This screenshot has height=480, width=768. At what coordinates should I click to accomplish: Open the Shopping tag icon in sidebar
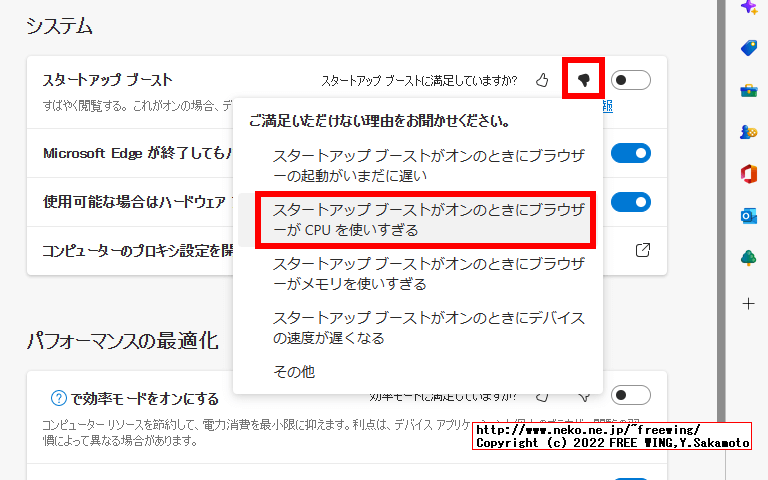(x=748, y=47)
